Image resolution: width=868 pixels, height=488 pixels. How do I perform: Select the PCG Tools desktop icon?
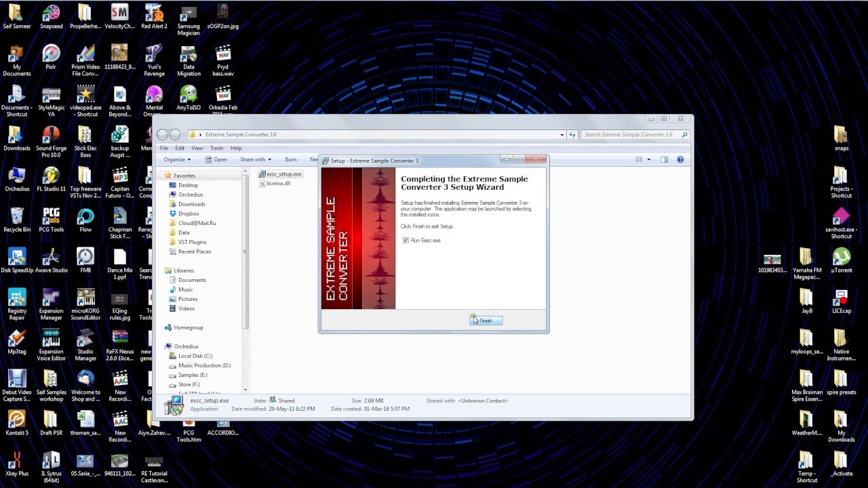tap(51, 220)
